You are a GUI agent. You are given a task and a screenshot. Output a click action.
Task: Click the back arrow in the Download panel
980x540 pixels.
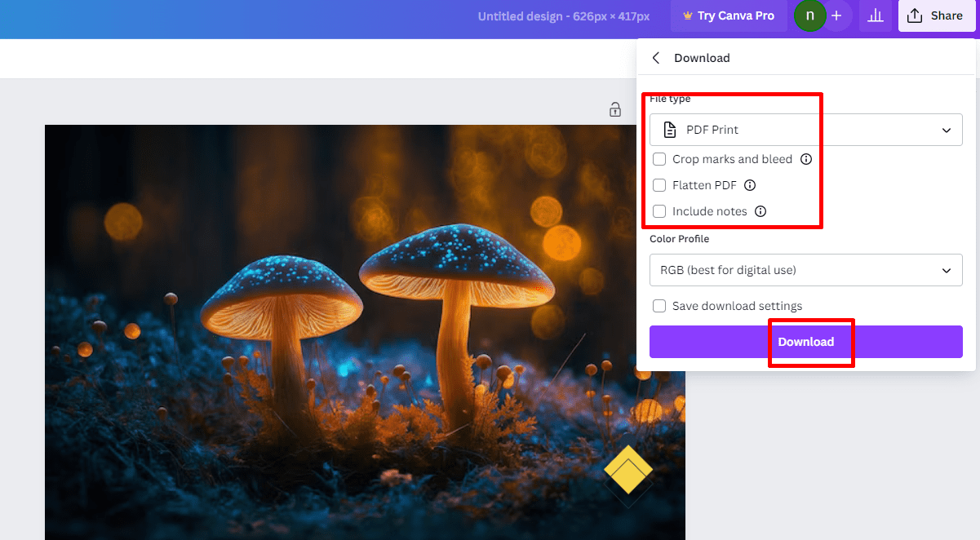pos(656,57)
